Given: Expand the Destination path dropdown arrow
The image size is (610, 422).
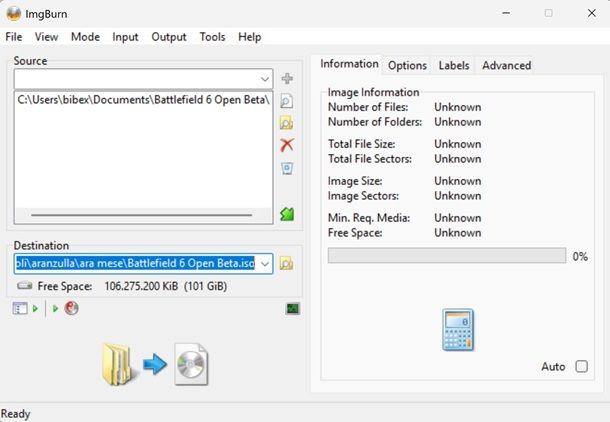Looking at the screenshot, I should (x=265, y=264).
